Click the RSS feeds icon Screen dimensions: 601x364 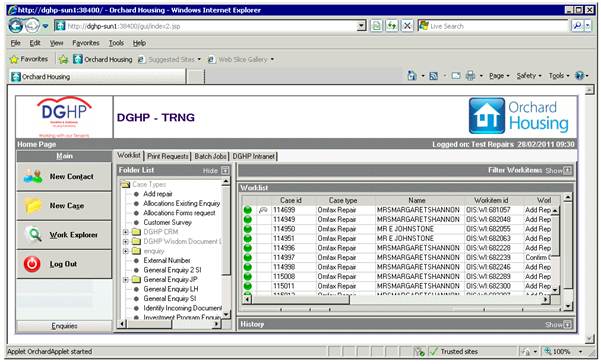pos(434,76)
